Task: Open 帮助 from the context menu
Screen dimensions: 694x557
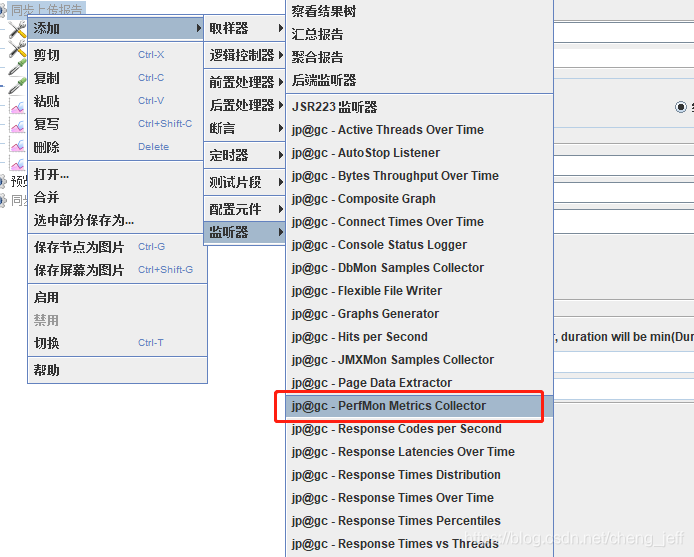Action: point(118,370)
